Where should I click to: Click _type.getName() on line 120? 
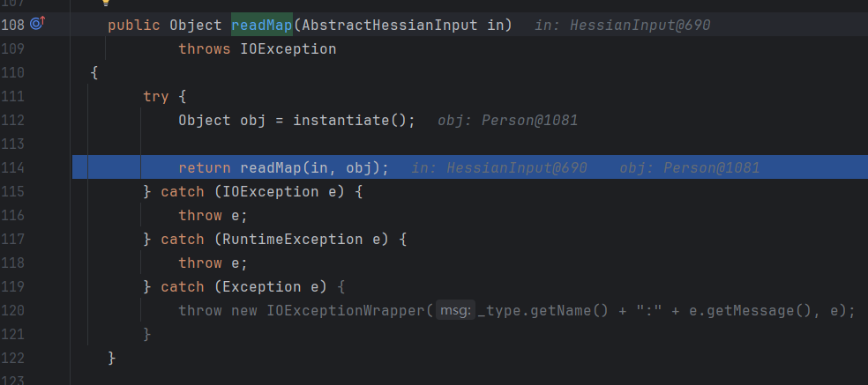554,310
